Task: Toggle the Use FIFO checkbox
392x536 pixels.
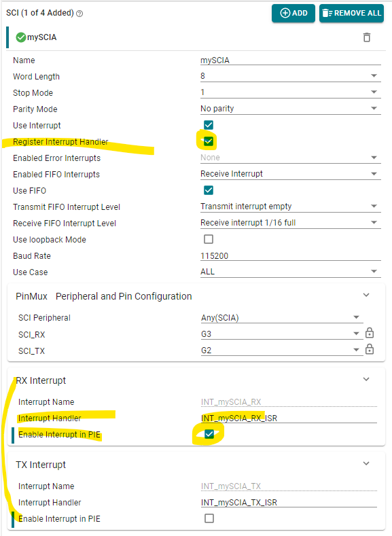Action: click(209, 190)
